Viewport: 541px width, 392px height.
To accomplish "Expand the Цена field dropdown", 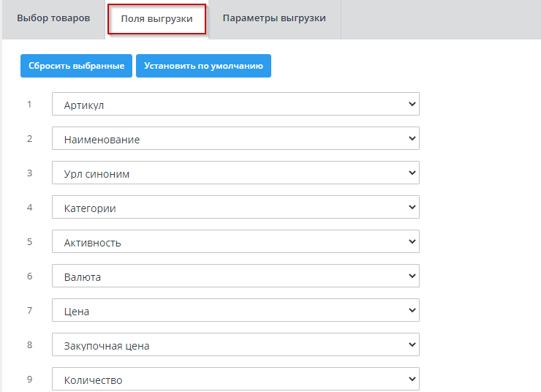I will click(x=235, y=311).
